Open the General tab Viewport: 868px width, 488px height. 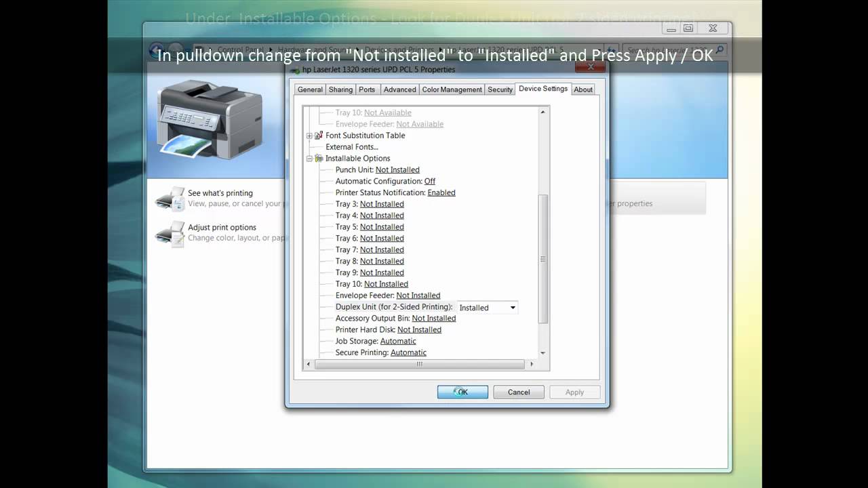pyautogui.click(x=310, y=89)
